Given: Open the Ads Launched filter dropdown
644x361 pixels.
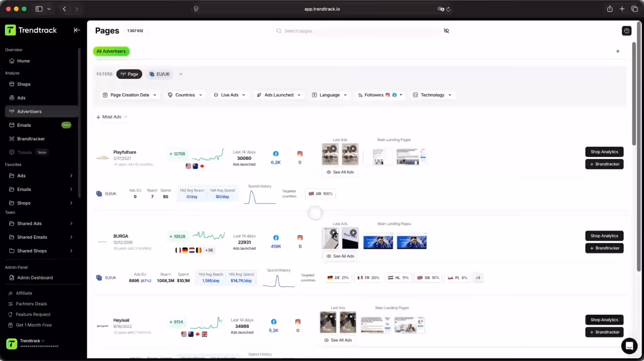Looking at the screenshot, I should pos(279,95).
